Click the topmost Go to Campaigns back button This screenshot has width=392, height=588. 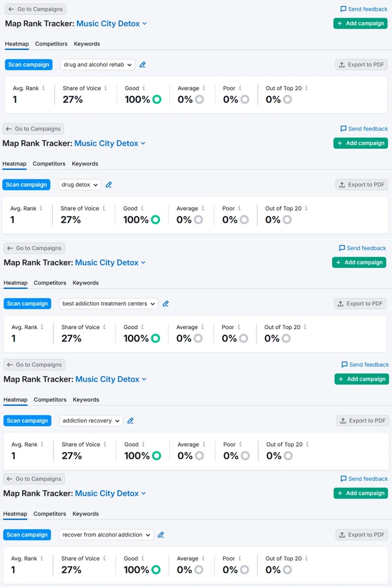[36, 9]
